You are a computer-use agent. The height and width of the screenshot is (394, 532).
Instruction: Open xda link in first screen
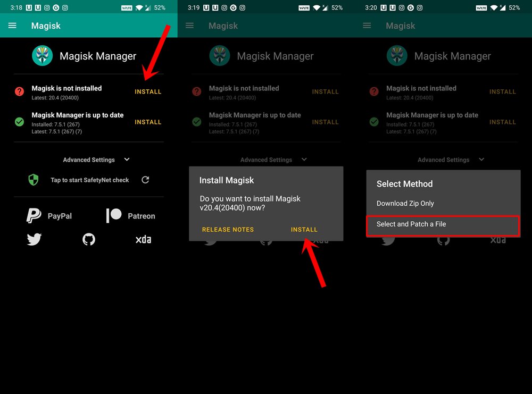click(143, 239)
